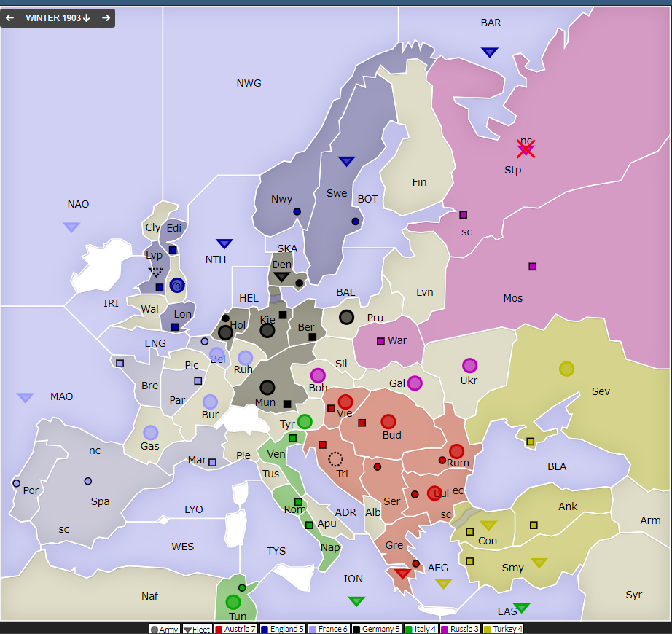Click the Warsaw supply center square

(x=380, y=342)
